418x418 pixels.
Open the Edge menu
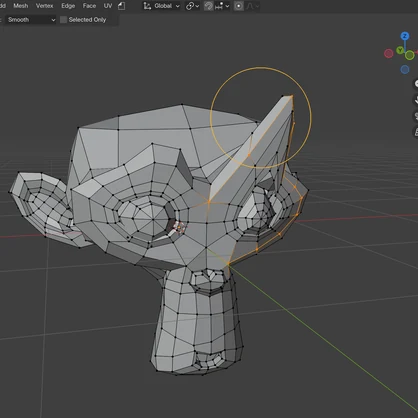click(x=68, y=6)
